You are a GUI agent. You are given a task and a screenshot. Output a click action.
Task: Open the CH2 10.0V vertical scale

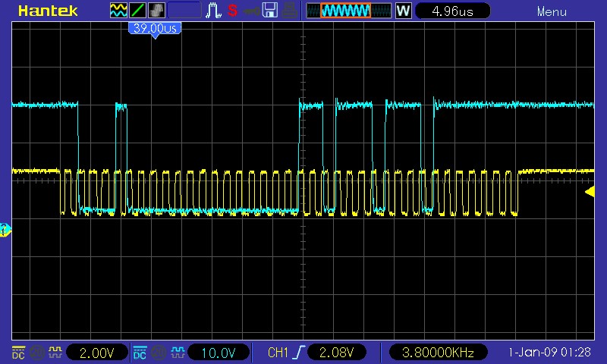pos(218,353)
